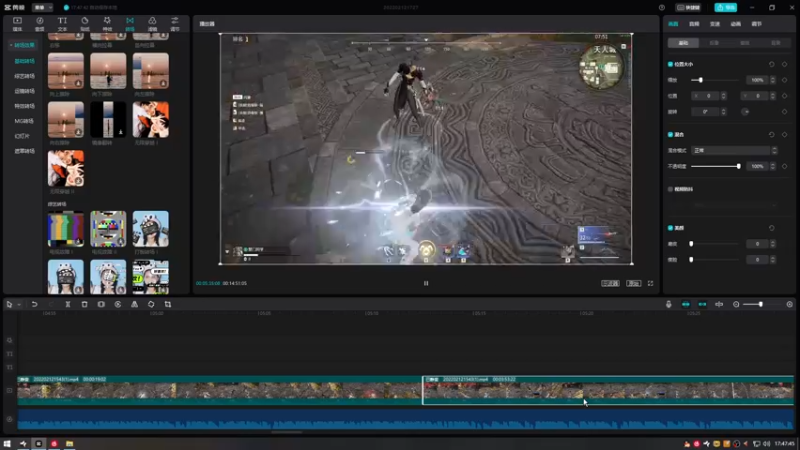Click the help icon in title bar
This screenshot has height=450, width=800.
(662, 8)
